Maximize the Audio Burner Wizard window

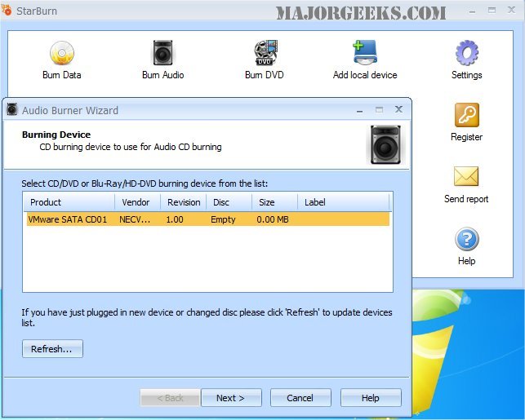pyautogui.click(x=379, y=109)
